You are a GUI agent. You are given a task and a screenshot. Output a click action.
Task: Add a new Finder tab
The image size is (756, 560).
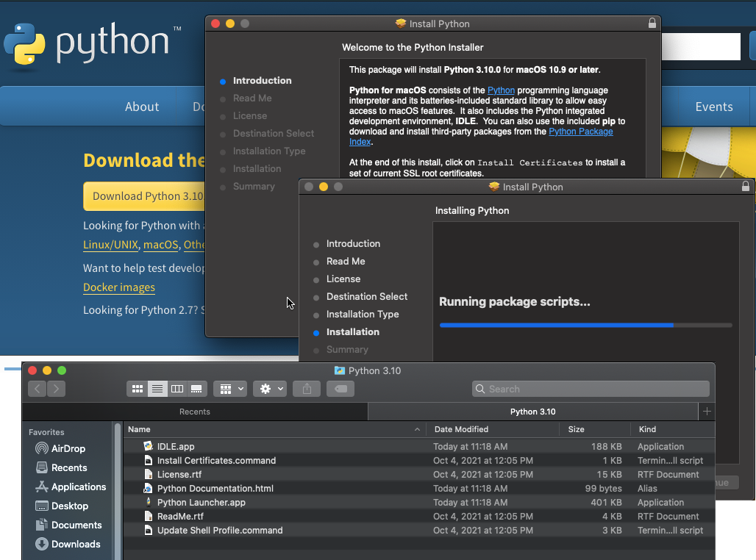[707, 412]
